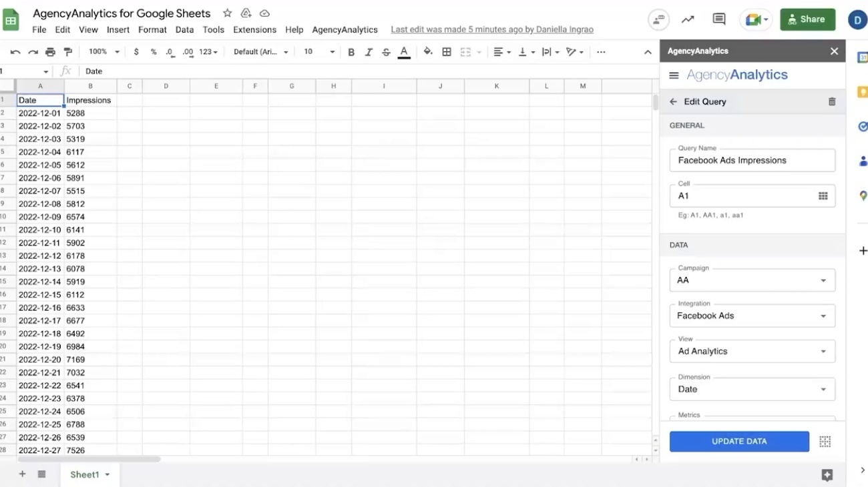Image resolution: width=868 pixels, height=487 pixels.
Task: Click the redo icon in toolbar
Action: 33,52
